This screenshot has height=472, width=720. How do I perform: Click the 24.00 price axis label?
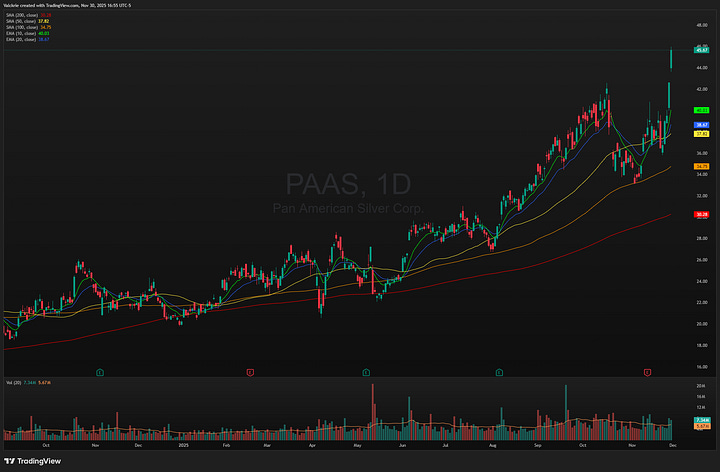[x=702, y=281]
